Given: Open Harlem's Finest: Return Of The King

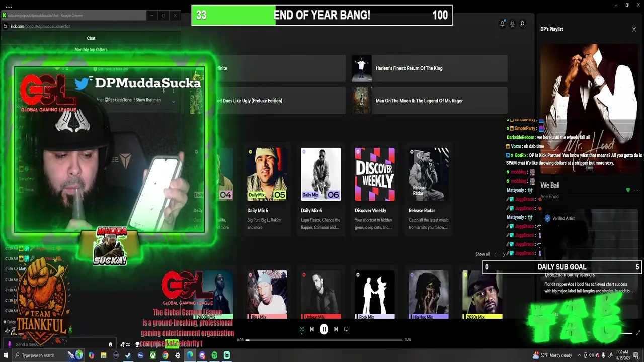Looking at the screenshot, I should tap(430, 68).
